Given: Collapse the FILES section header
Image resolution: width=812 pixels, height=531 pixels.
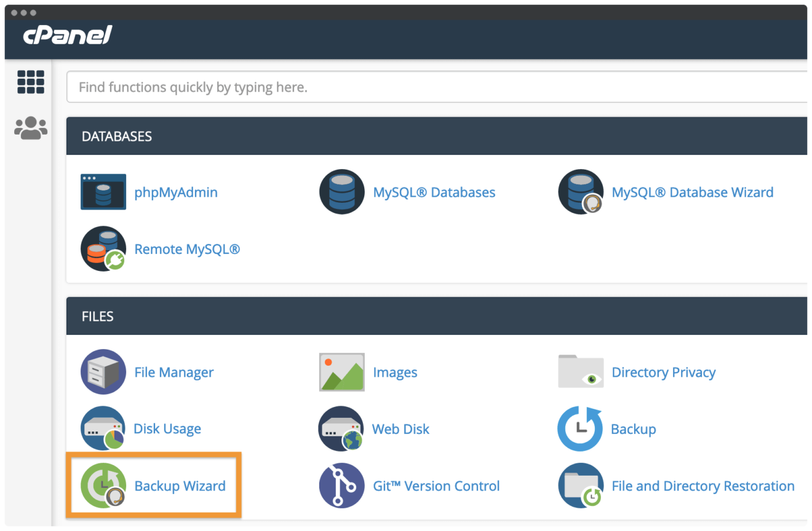Looking at the screenshot, I should (437, 316).
